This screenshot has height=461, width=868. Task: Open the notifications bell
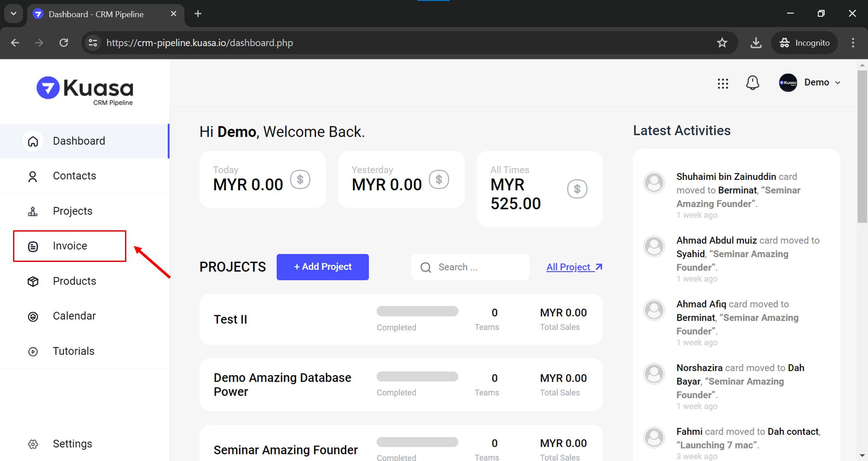(x=753, y=83)
